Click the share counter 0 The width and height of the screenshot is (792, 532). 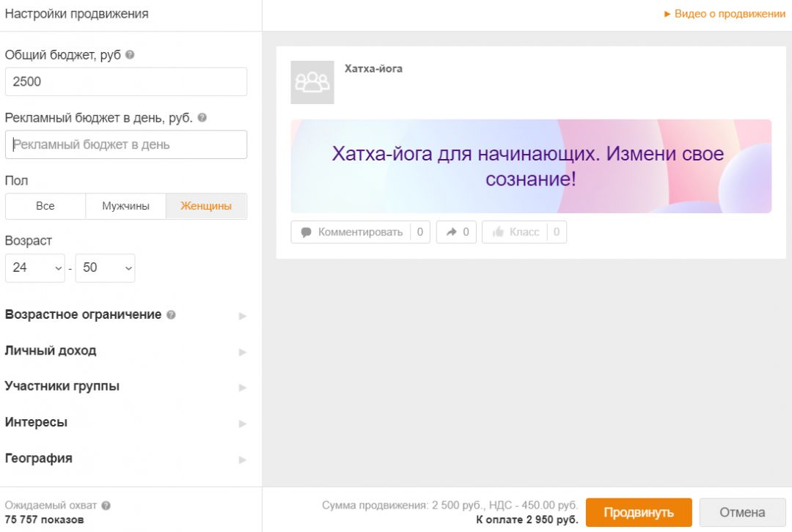466,232
